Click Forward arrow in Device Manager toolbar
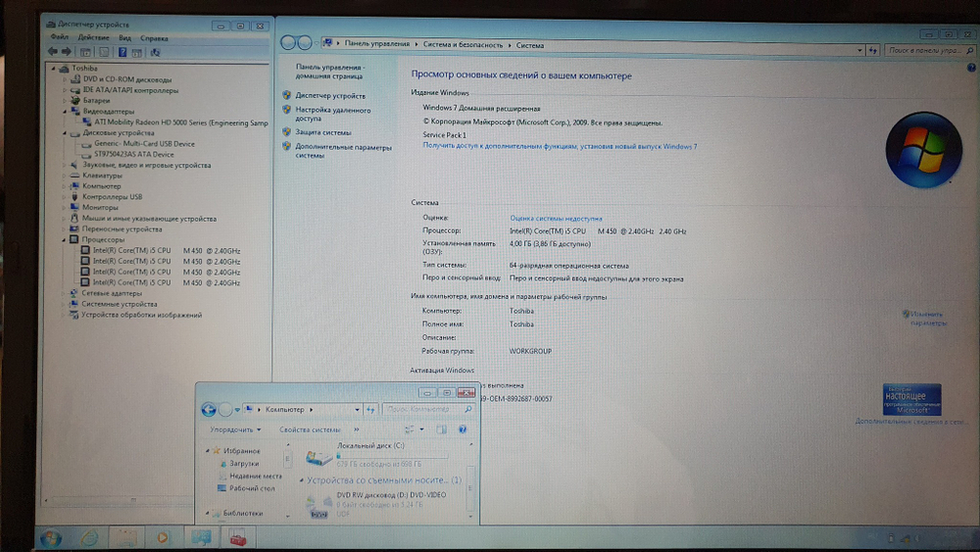 click(67, 52)
